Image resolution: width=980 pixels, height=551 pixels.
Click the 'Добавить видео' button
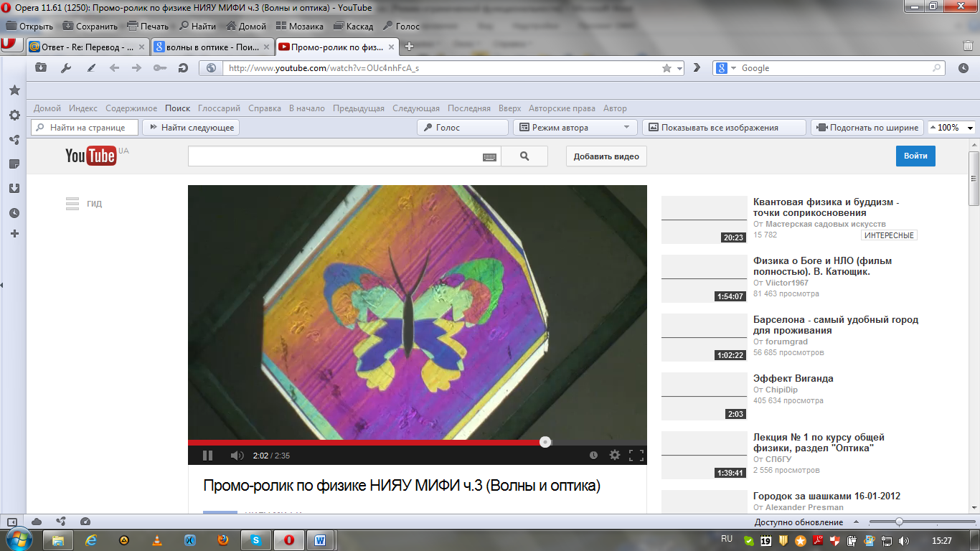point(606,156)
